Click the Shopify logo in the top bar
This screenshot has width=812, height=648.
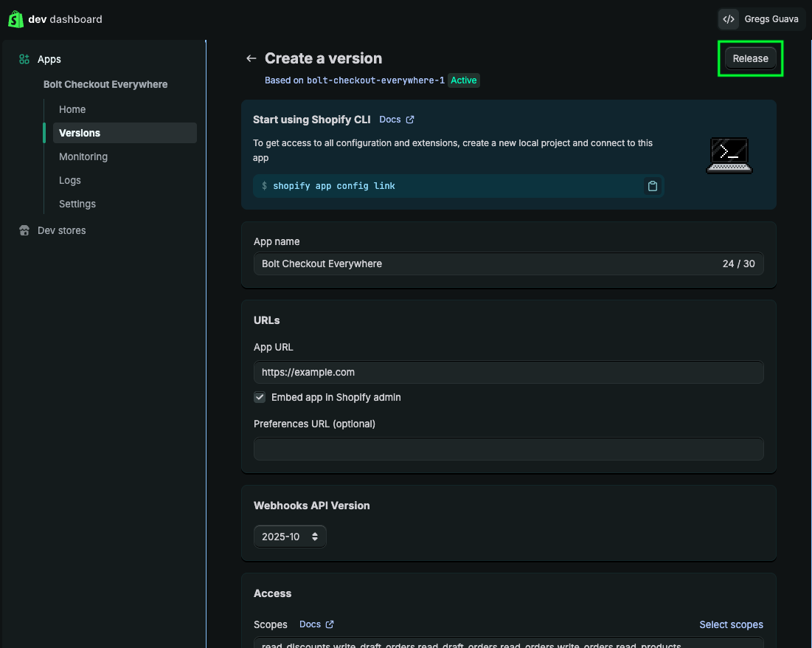pyautogui.click(x=15, y=18)
